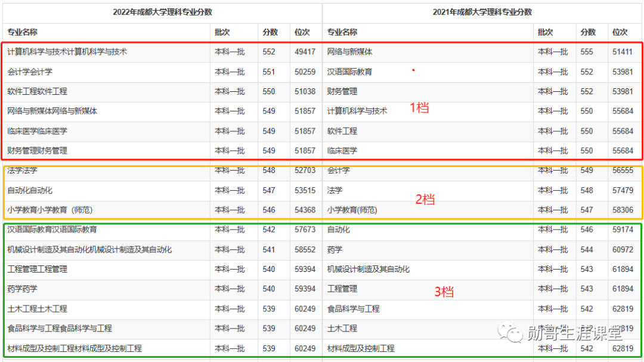Click the score 552 in the 2022 table

[269, 52]
